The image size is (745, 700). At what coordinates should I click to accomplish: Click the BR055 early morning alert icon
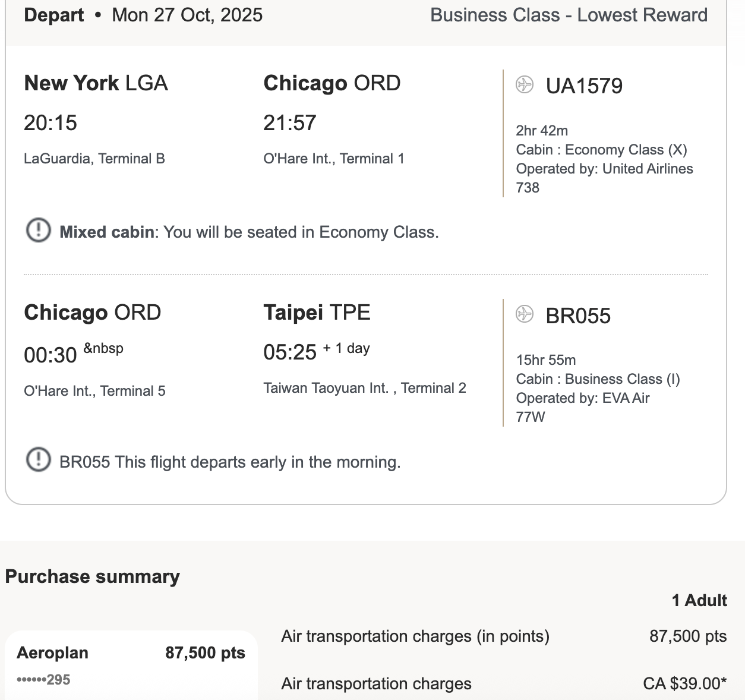click(39, 459)
